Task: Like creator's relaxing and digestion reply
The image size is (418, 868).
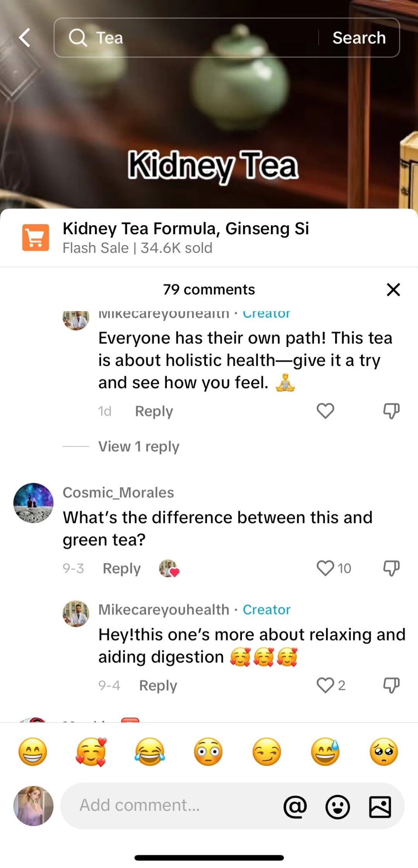Action: coord(325,685)
